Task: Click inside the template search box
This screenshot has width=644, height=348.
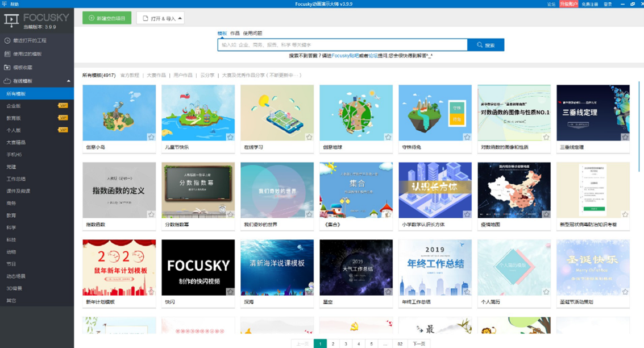Action: coord(341,44)
